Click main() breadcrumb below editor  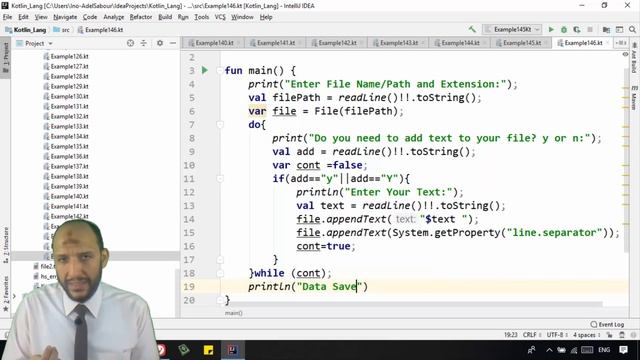tap(233, 313)
